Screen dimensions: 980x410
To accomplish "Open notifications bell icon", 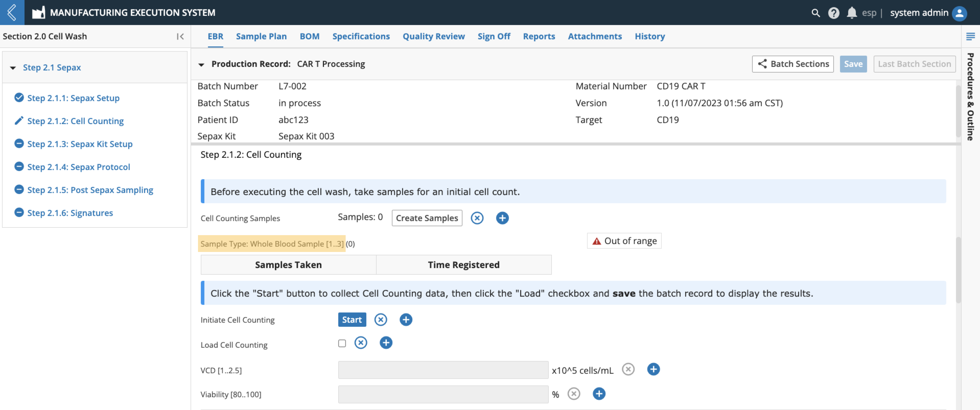I will (x=852, y=13).
